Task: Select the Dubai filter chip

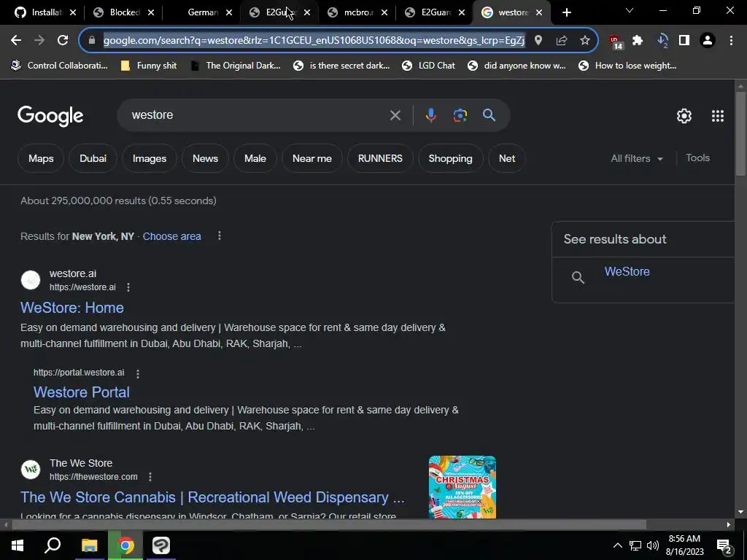Action: (x=93, y=158)
